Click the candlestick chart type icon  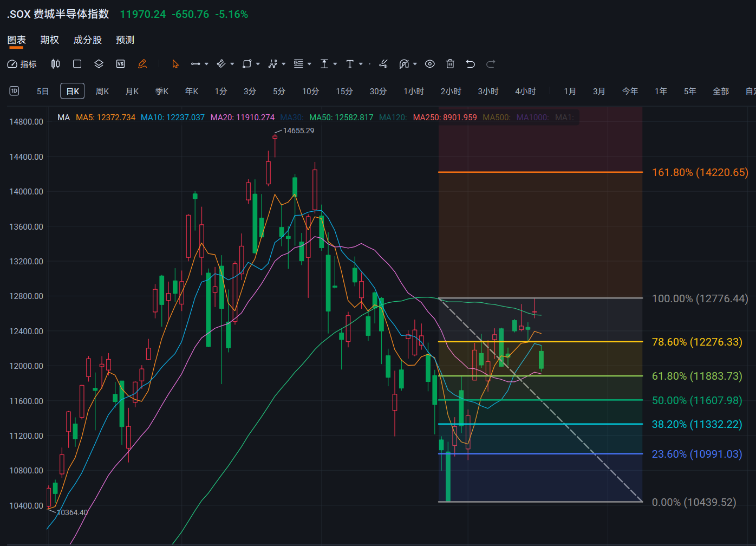point(55,64)
